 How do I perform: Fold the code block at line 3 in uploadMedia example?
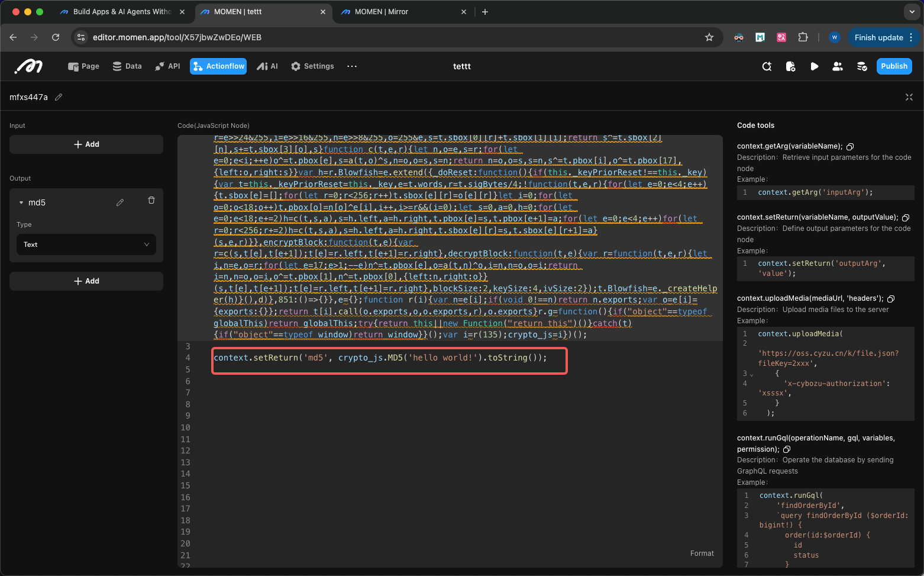752,375
